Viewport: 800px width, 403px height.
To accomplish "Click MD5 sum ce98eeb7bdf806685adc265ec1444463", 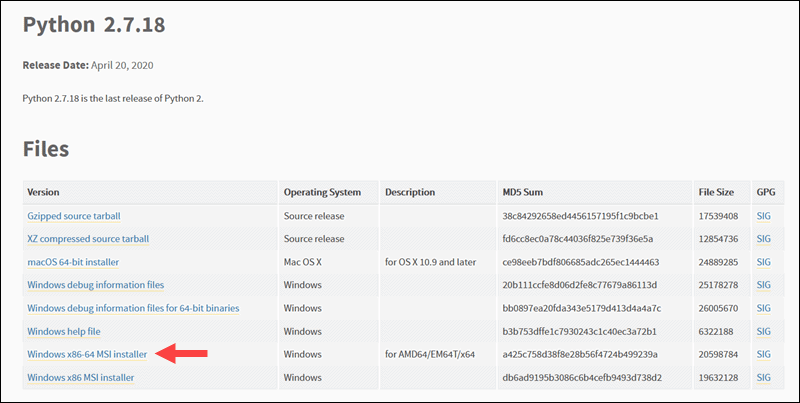I will [x=581, y=262].
